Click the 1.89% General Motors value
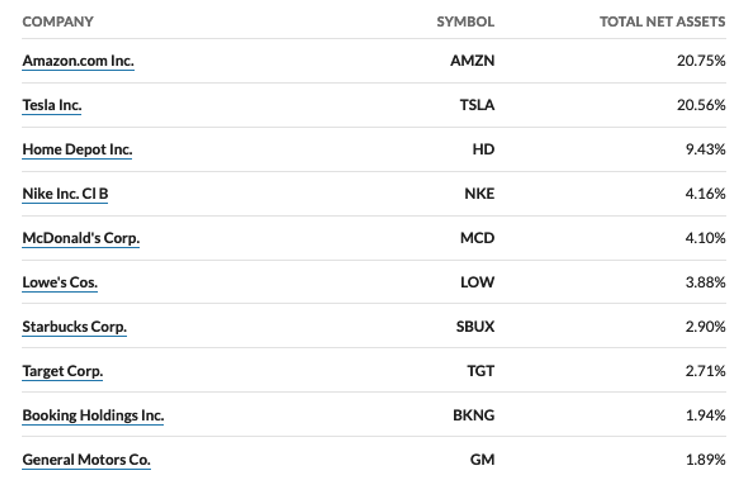Screen dimensions: 756x481 pyautogui.click(x=705, y=460)
